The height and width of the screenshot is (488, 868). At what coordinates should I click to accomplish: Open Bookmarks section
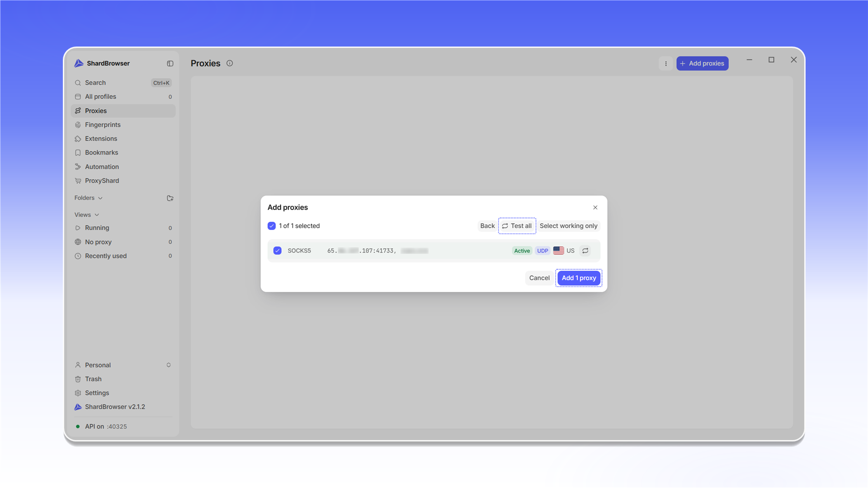pyautogui.click(x=123, y=153)
